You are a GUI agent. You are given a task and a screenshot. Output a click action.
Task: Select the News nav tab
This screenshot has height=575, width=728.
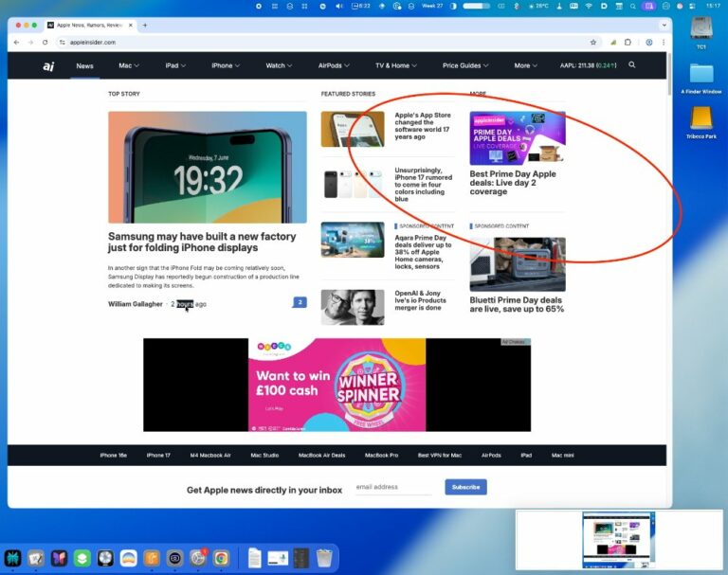pyautogui.click(x=84, y=66)
